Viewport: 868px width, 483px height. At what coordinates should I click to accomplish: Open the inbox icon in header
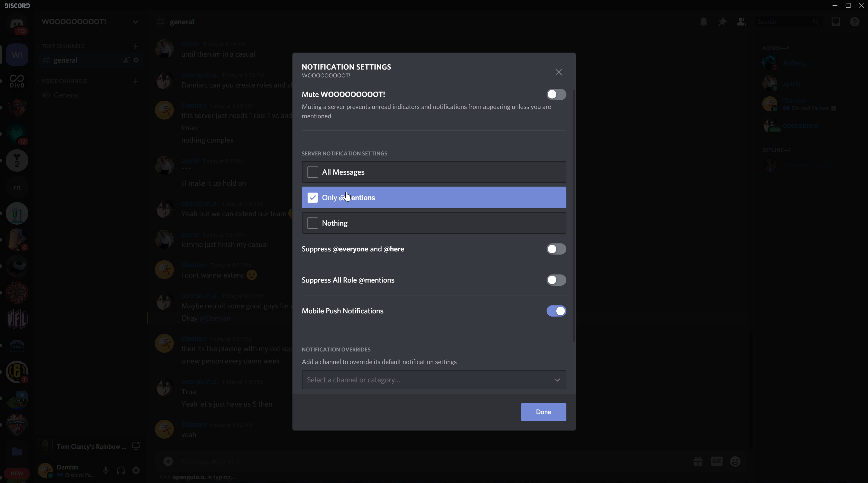[x=836, y=22]
